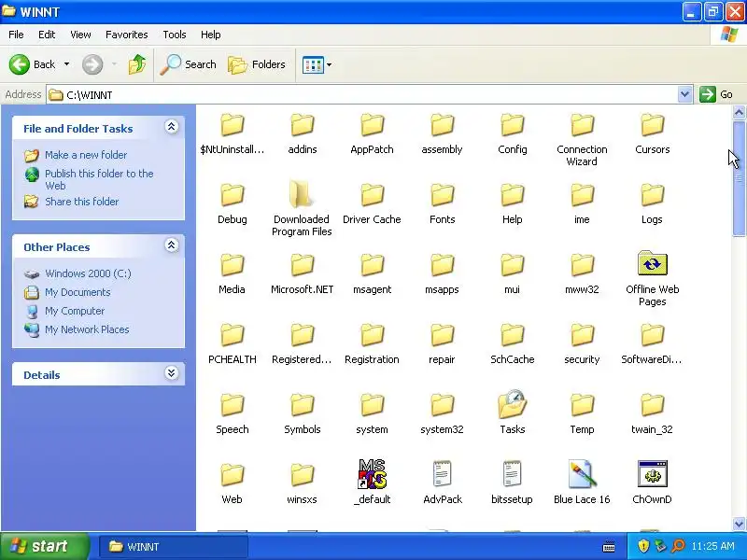Select the bitssetup file icon

(512, 474)
